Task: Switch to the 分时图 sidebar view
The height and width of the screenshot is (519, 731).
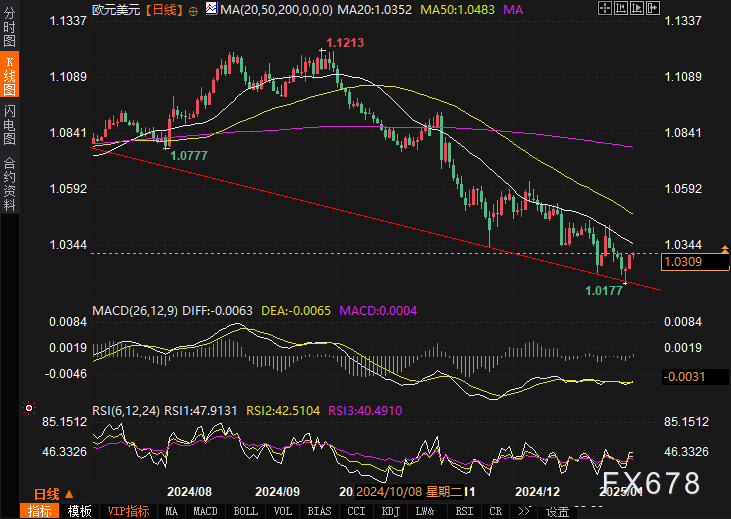Action: (9, 27)
